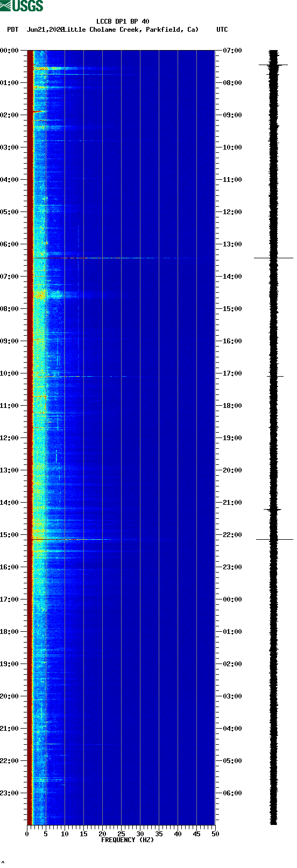Image resolution: width=297 pixels, height=868 pixels.
Task: Click the 10 Hz frequency tick label
Action: (65, 834)
